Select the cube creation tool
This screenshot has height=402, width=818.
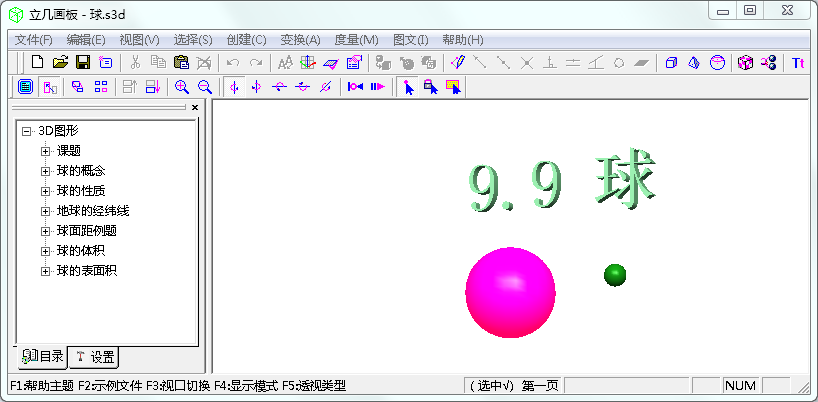[671, 63]
